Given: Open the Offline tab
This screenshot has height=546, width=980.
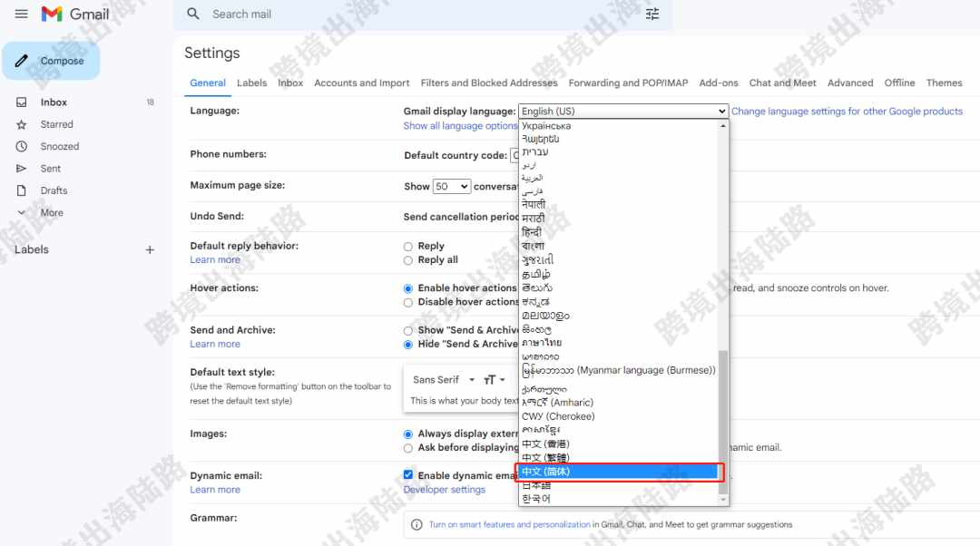Looking at the screenshot, I should (899, 83).
